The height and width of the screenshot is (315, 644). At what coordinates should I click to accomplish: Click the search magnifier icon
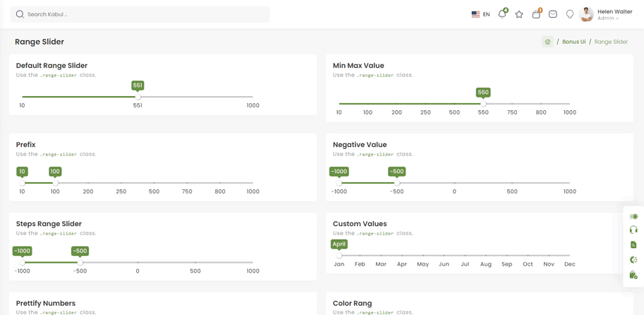(x=20, y=14)
